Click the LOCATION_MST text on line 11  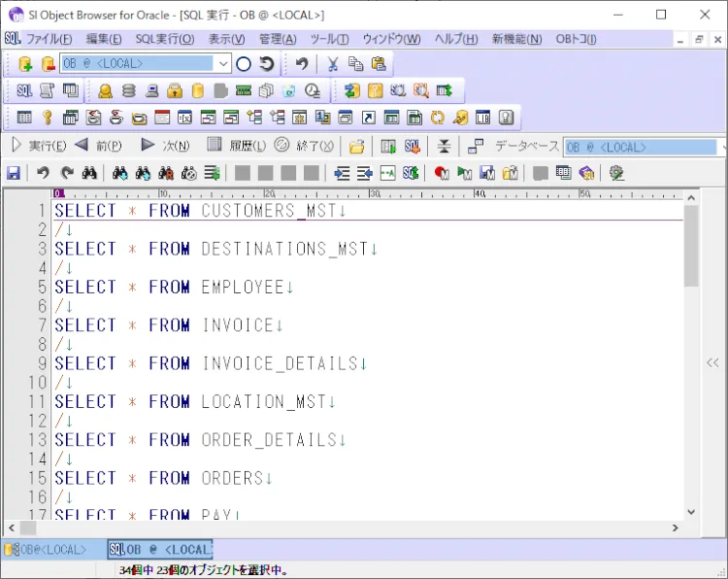tap(264, 401)
